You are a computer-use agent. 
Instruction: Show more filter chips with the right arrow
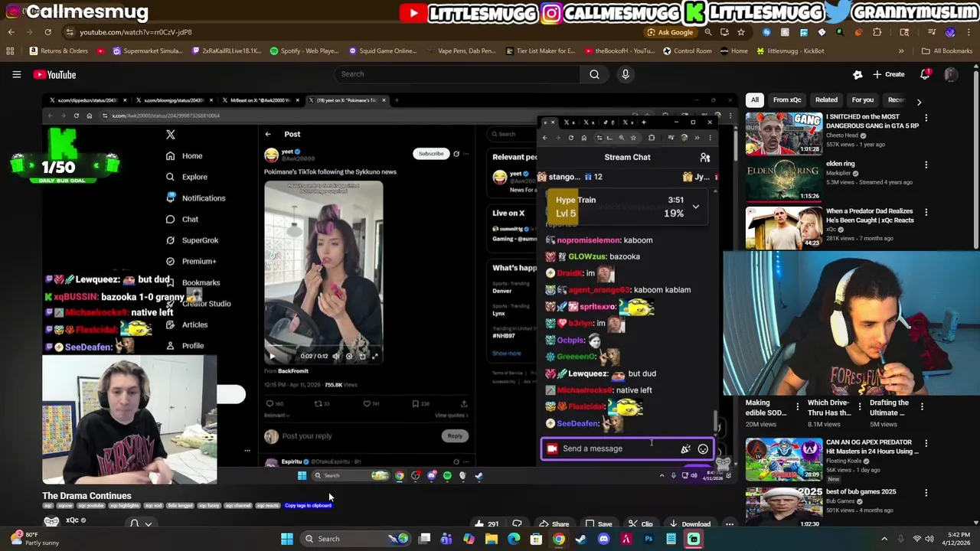point(919,101)
